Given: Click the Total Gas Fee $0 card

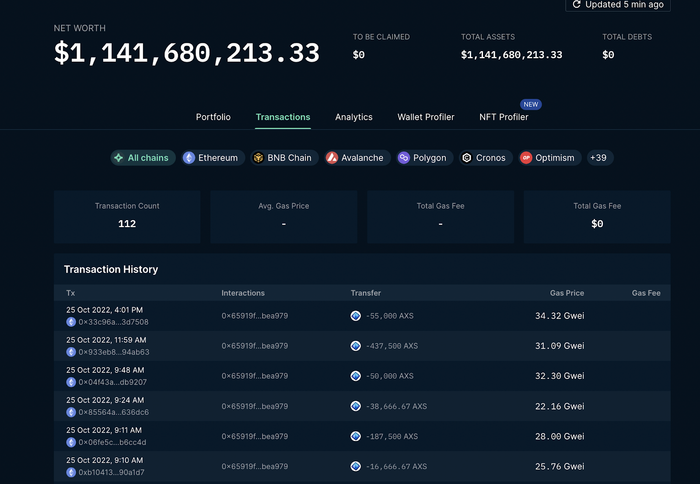Looking at the screenshot, I should tap(597, 217).
